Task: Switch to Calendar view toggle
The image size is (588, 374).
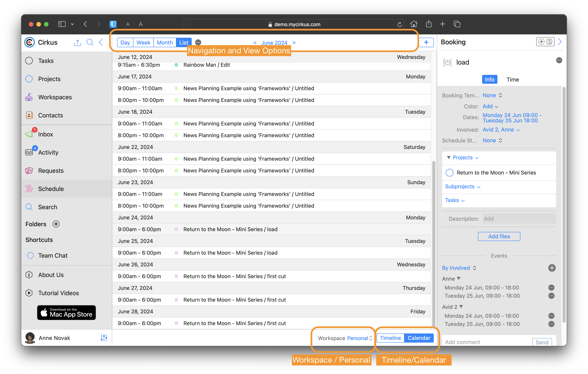Action: click(419, 338)
